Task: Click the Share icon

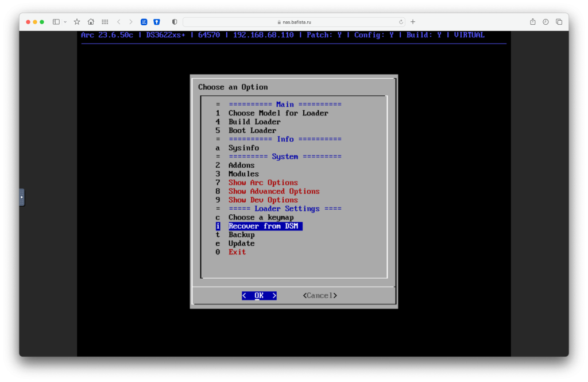Action: (x=532, y=21)
